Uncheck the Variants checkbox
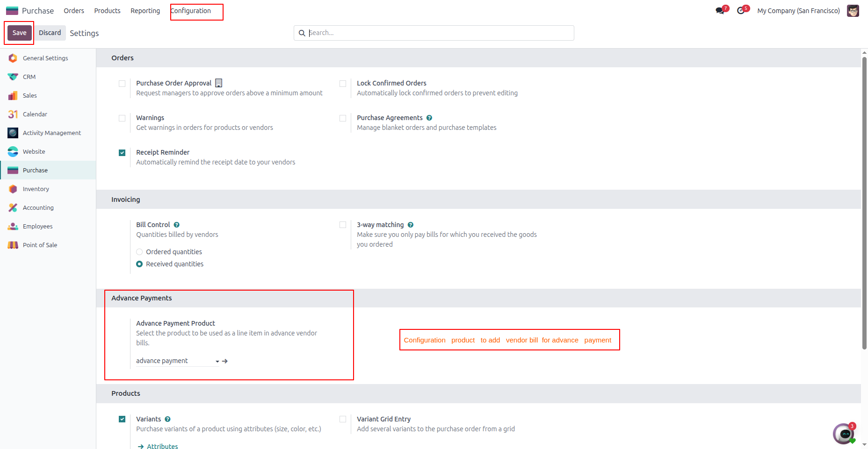This screenshot has width=868, height=449. (x=122, y=419)
